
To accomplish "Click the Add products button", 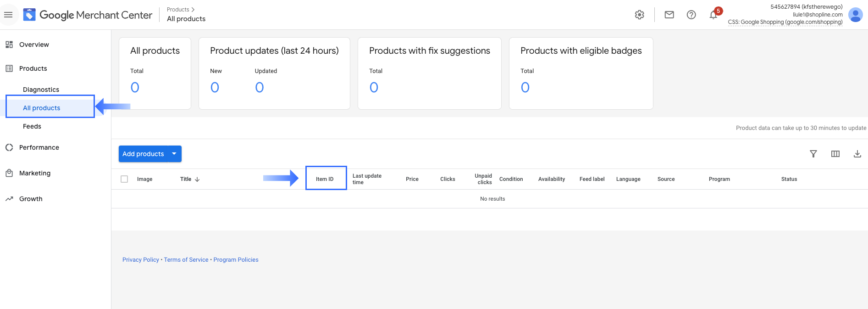I will coord(143,154).
